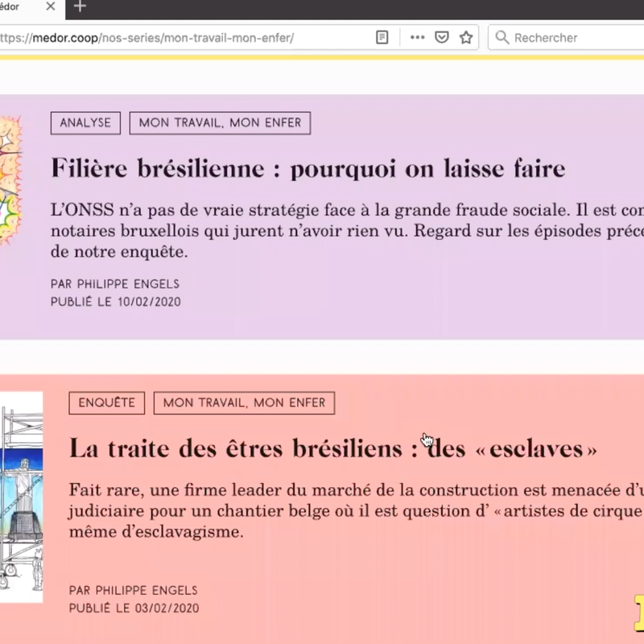The height and width of the screenshot is (644, 644).
Task: Click MON TRAVAIL, MON ENFER tag beside ANALYSE
Action: coord(220,123)
